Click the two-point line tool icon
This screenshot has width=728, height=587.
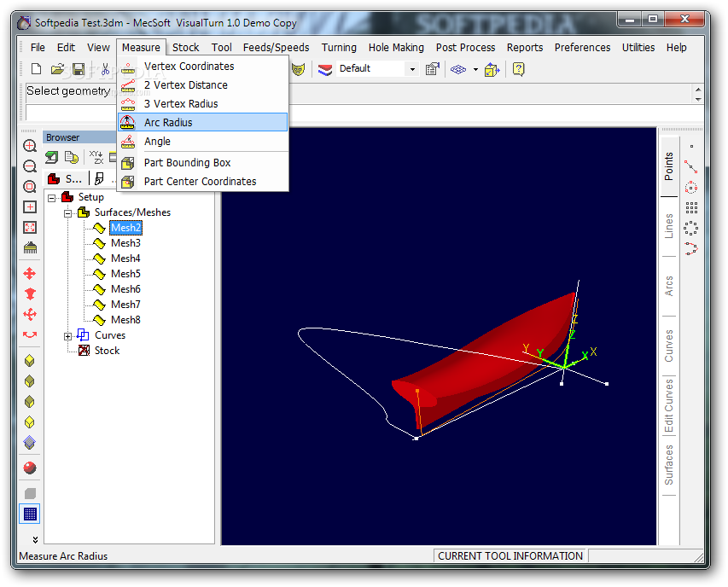pos(690,166)
